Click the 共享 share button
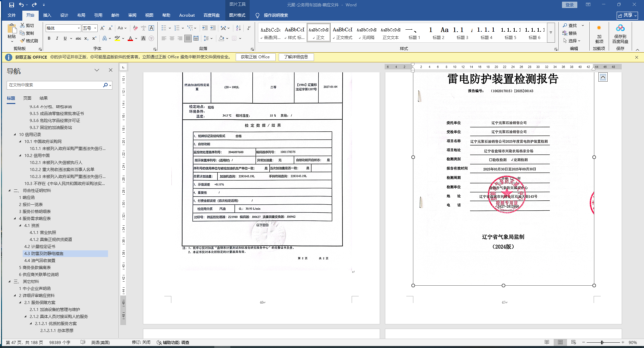 point(627,15)
